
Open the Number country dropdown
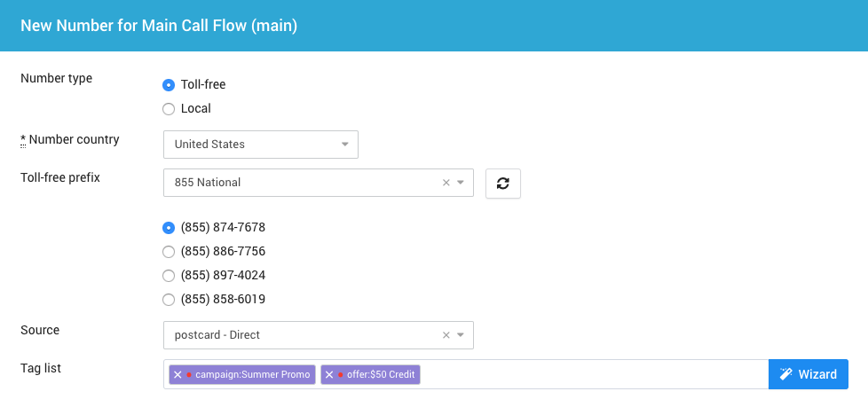click(260, 145)
